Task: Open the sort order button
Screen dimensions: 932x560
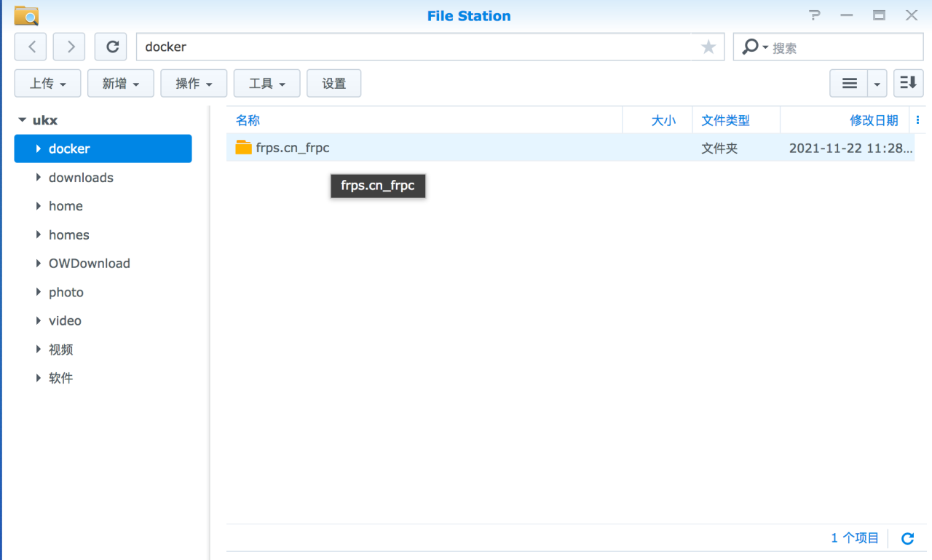Action: tap(908, 83)
